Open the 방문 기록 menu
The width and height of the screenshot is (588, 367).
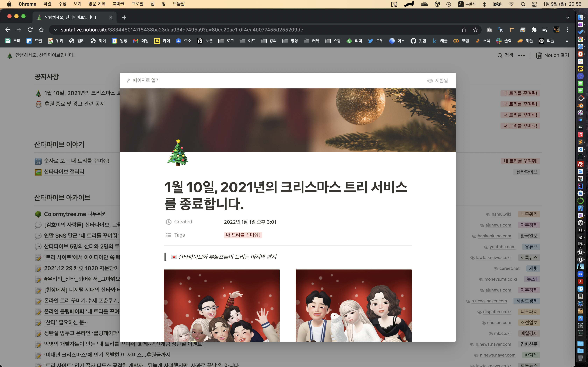pyautogui.click(x=97, y=4)
